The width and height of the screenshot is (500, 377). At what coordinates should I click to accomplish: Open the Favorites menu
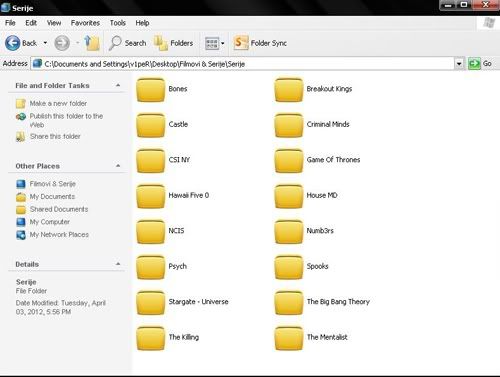tap(85, 23)
